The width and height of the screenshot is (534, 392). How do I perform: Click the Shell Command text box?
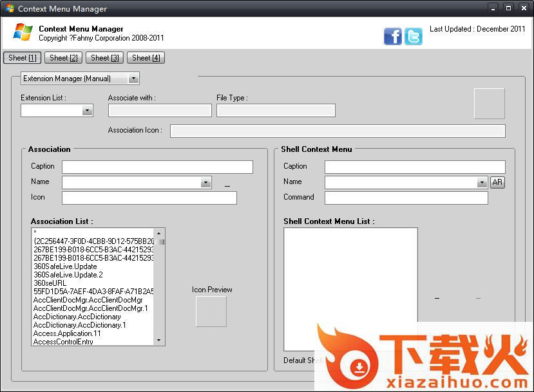click(406, 198)
